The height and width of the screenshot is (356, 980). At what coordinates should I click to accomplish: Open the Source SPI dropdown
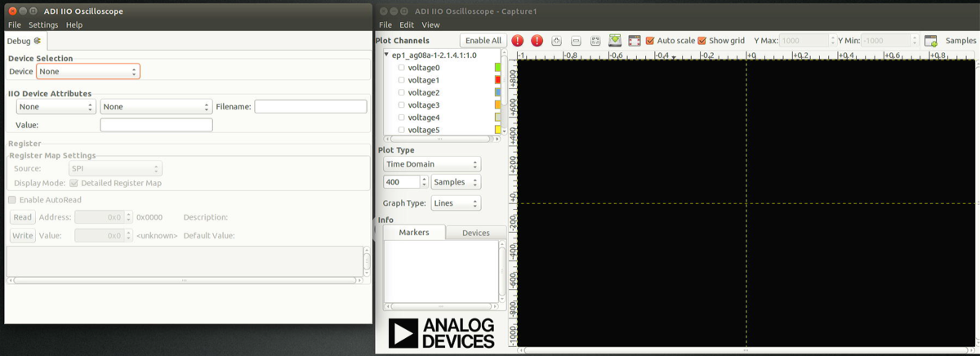tap(115, 168)
